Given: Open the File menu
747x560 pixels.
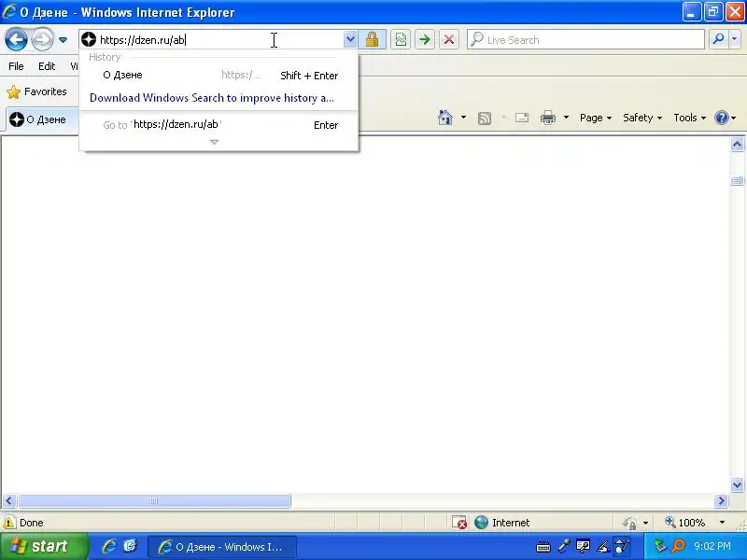Looking at the screenshot, I should point(16,66).
